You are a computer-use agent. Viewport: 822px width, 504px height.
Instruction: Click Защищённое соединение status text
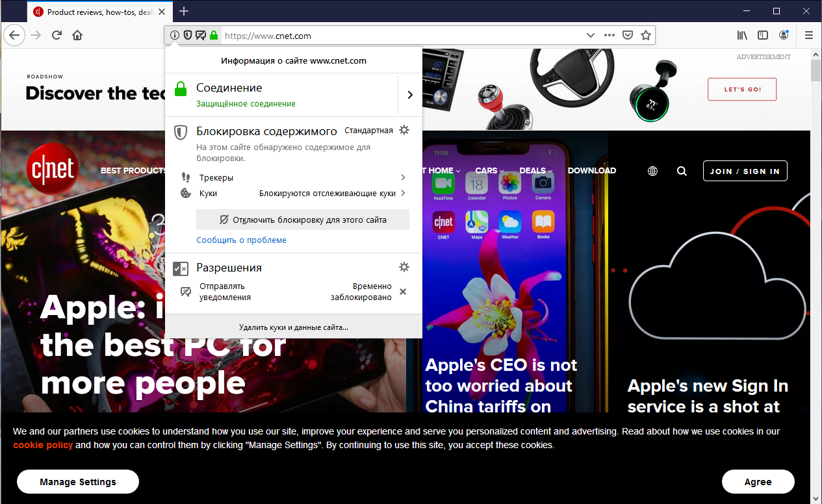246,104
